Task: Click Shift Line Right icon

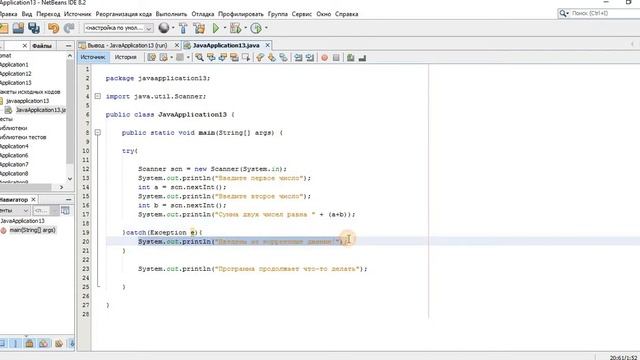Action: tap(310, 58)
